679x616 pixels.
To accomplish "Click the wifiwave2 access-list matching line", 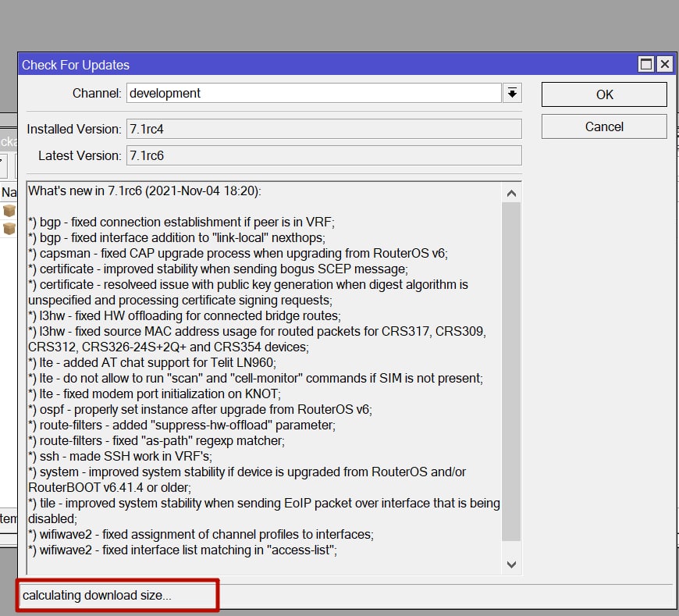I will [x=183, y=550].
